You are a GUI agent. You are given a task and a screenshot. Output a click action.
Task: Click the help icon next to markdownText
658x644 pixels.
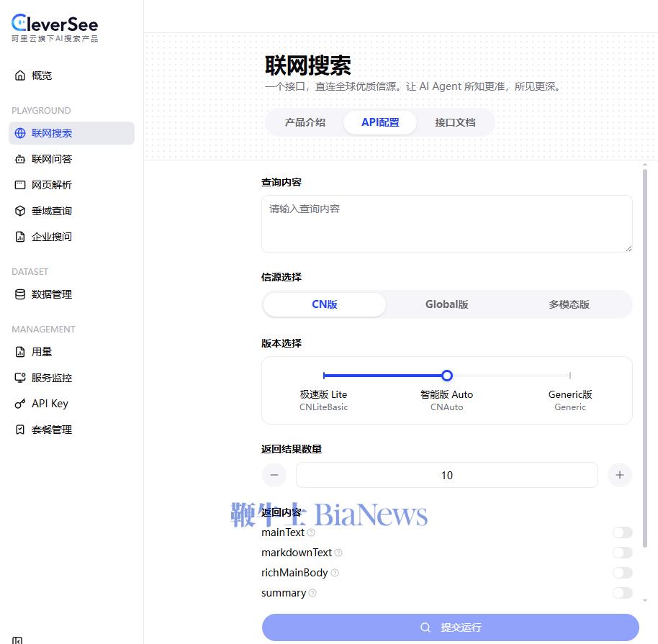(338, 553)
